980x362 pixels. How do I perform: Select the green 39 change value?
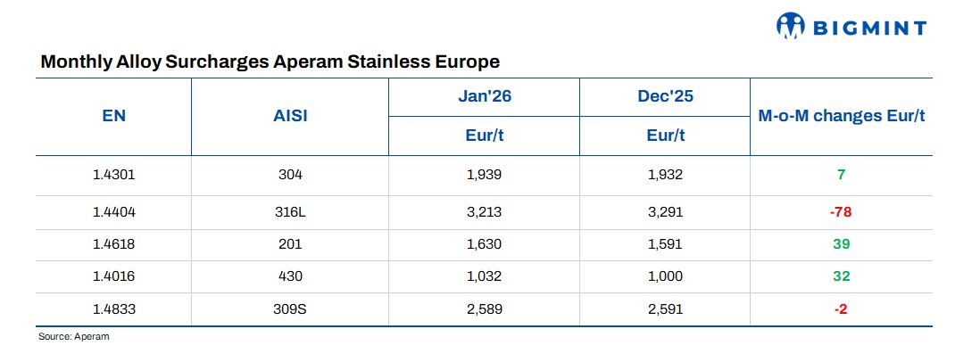[x=841, y=244]
